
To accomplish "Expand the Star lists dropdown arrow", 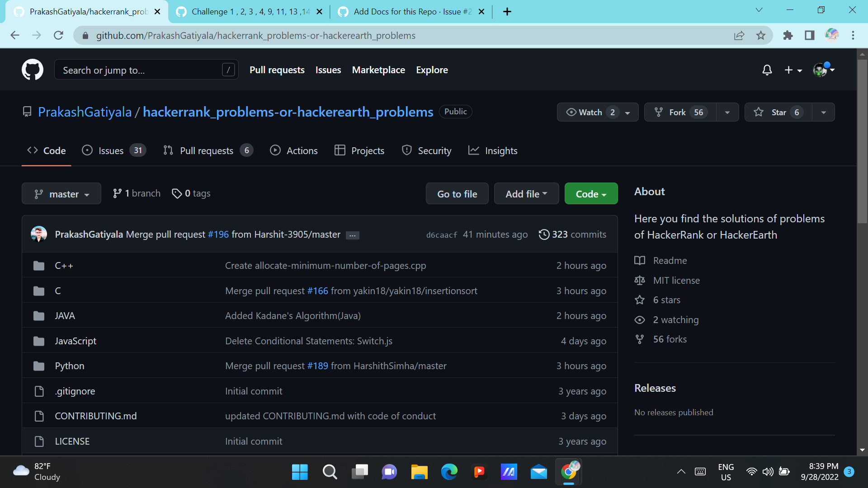I will (x=823, y=113).
